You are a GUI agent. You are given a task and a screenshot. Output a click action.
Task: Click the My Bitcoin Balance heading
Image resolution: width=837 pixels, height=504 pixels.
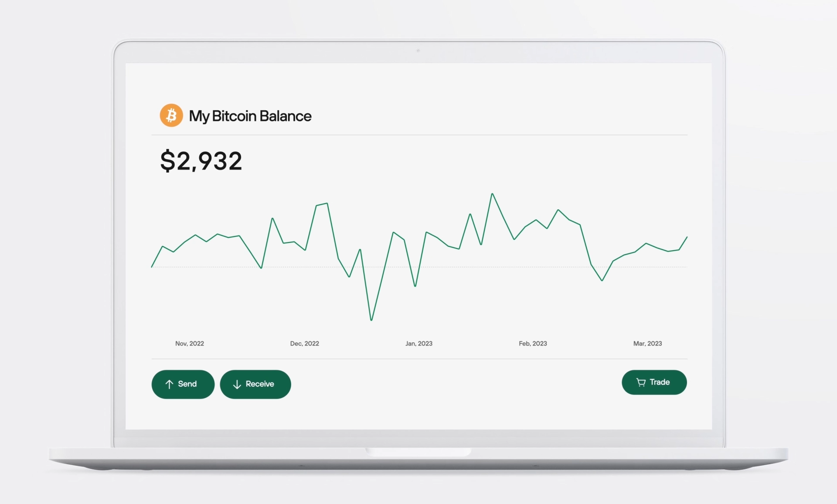(x=250, y=116)
